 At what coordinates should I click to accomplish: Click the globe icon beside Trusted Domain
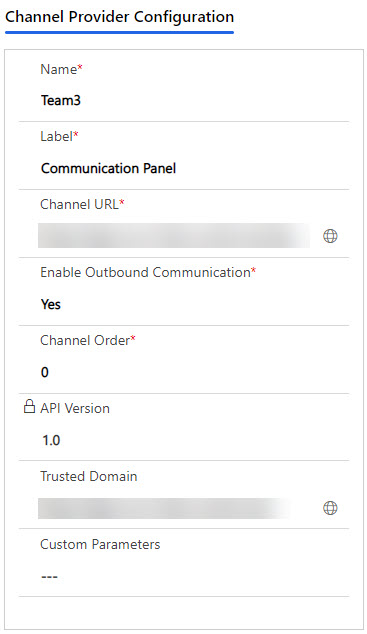point(330,508)
